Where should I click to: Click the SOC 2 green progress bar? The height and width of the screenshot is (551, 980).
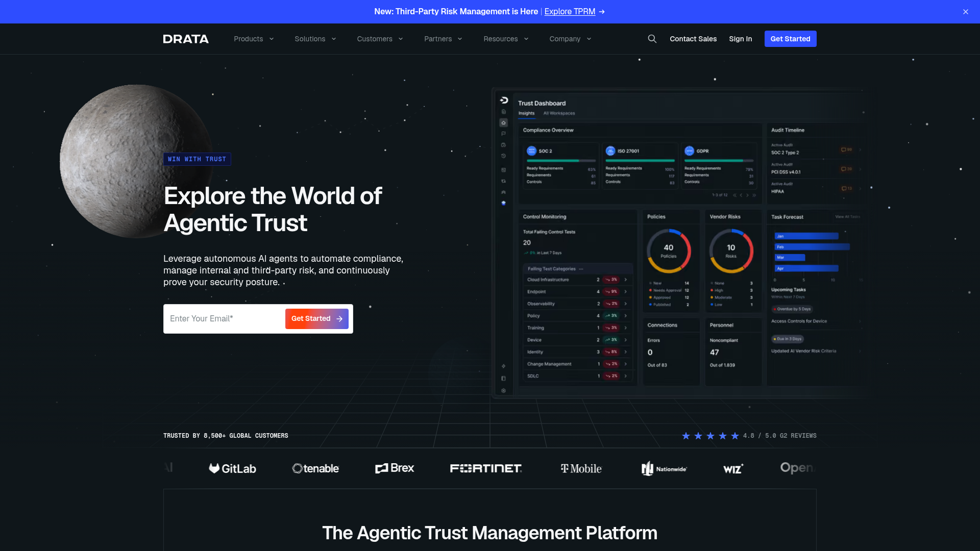pyautogui.click(x=560, y=161)
